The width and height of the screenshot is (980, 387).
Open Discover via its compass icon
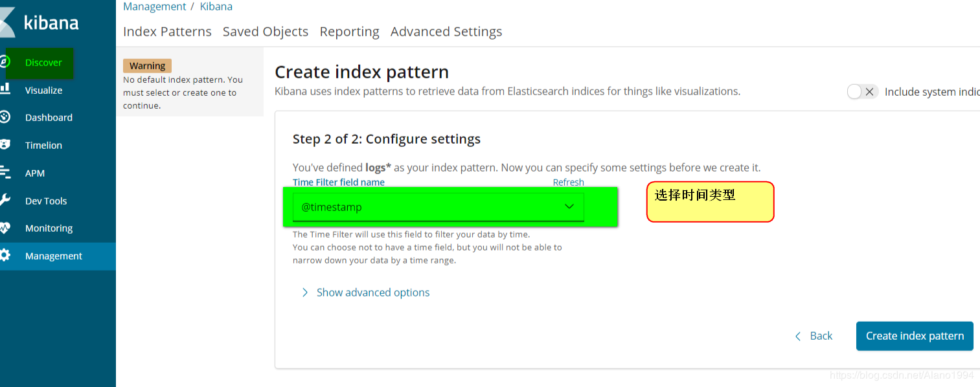[x=4, y=62]
